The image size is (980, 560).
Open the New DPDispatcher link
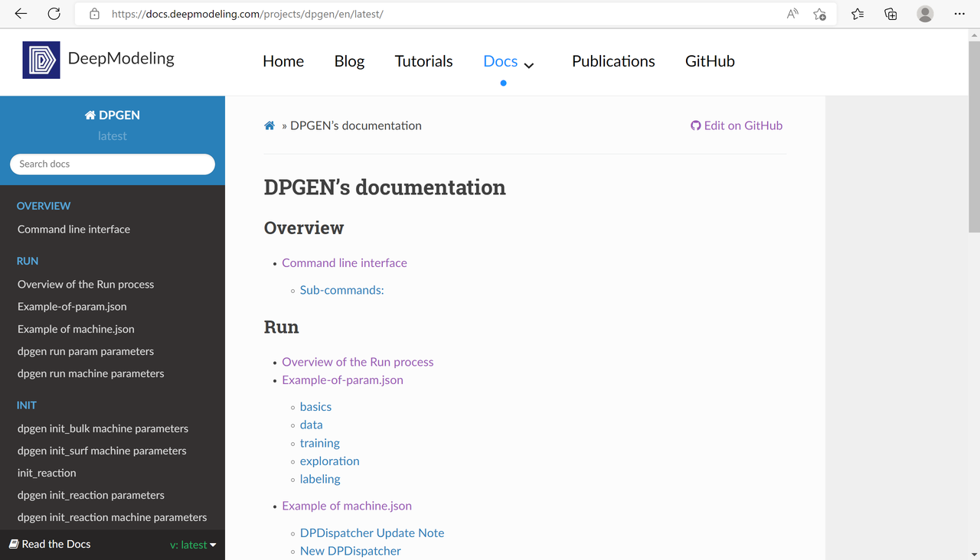pos(351,551)
